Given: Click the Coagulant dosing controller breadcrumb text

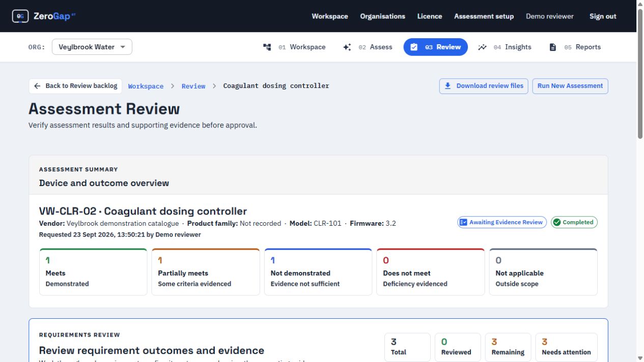Looking at the screenshot, I should coord(276,86).
